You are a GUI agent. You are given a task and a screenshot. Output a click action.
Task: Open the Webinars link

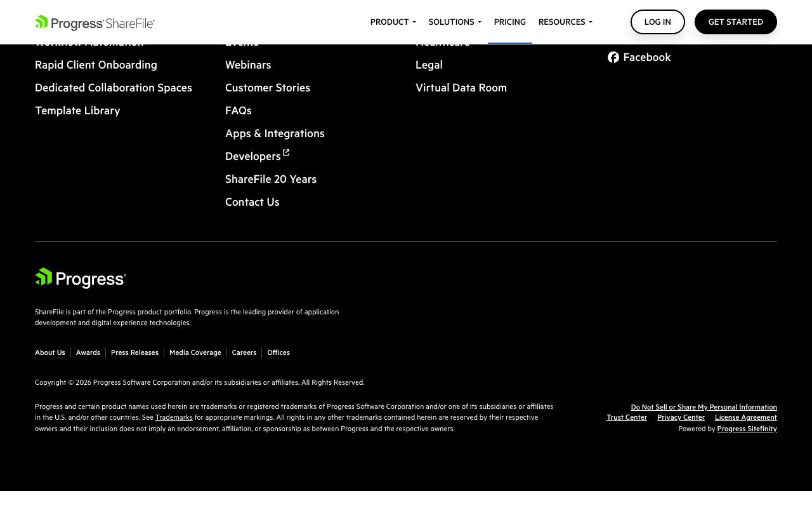tap(248, 65)
